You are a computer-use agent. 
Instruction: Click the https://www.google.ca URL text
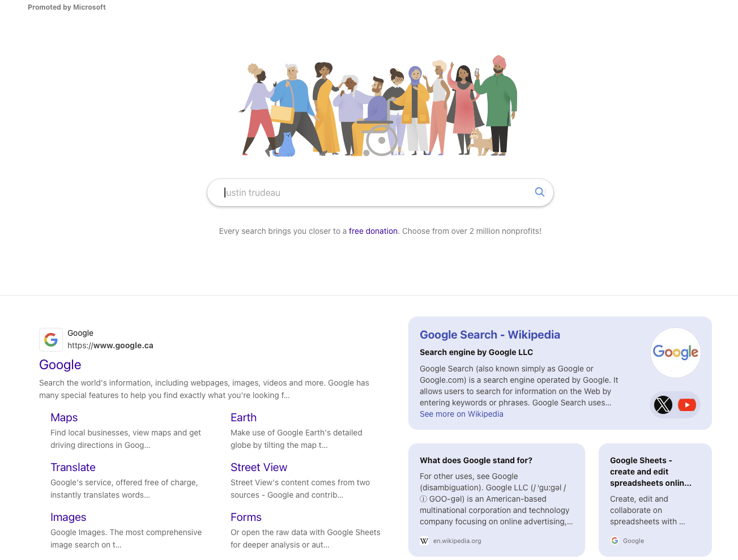pos(110,345)
